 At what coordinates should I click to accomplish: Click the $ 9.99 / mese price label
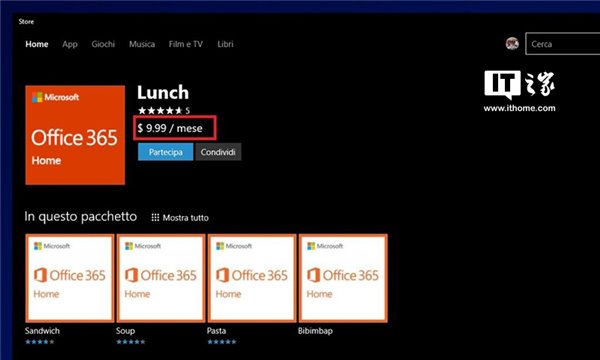(170, 128)
